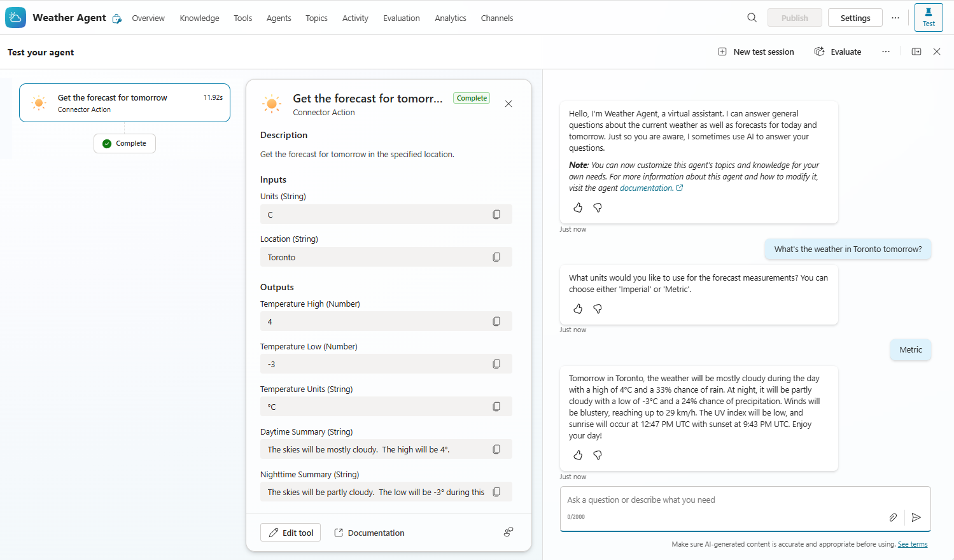This screenshot has width=954, height=560.
Task: Click the attach file paperclip icon
Action: point(893,517)
